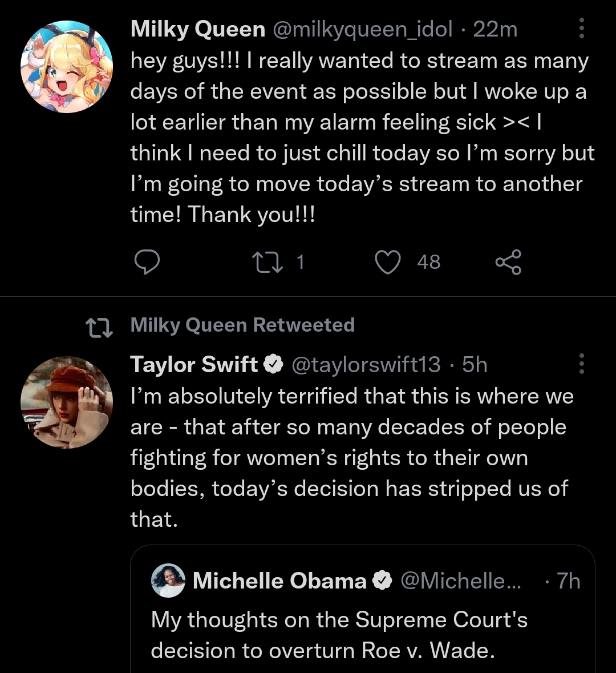Open the @taylorswift13 handle
The height and width of the screenshot is (673, 616).
(366, 364)
